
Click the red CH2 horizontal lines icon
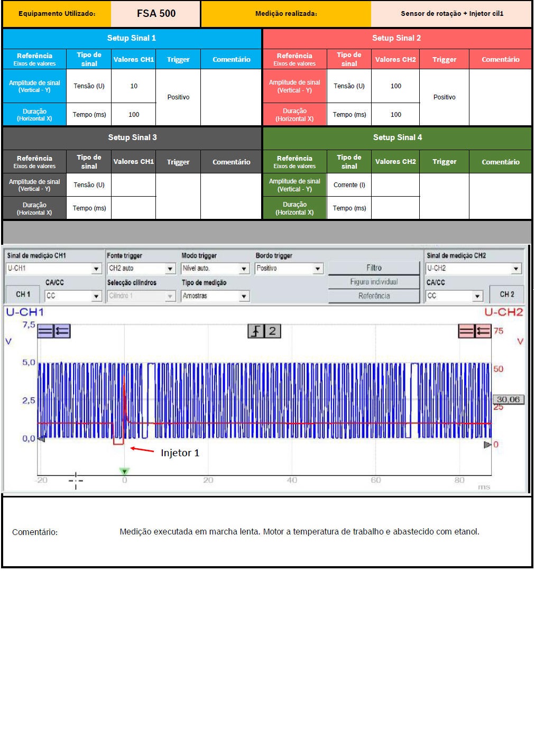coord(466,331)
